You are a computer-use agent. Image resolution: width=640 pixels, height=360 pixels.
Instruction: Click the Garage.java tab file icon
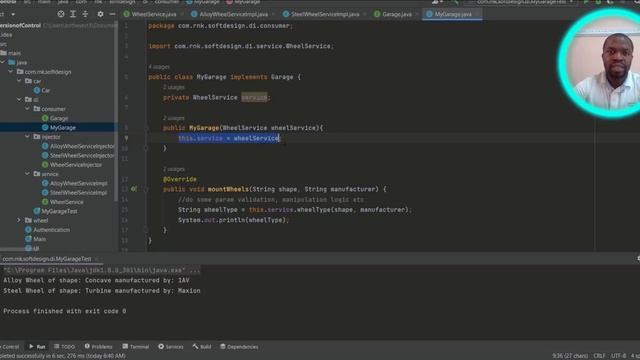[x=377, y=14]
